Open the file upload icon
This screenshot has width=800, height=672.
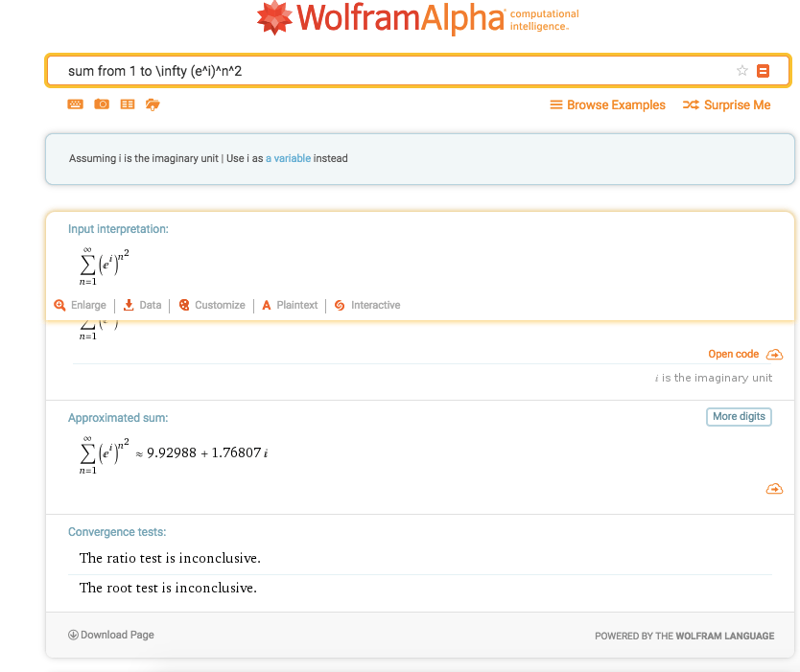[153, 104]
